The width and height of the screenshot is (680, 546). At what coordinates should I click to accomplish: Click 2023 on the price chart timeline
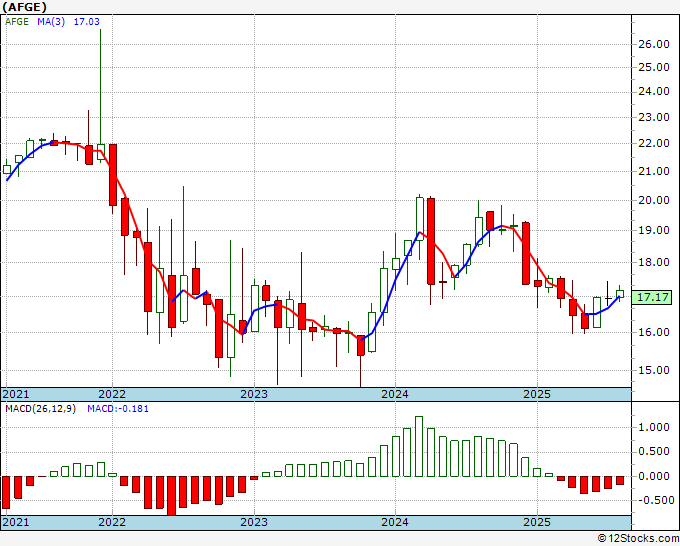[x=254, y=394]
